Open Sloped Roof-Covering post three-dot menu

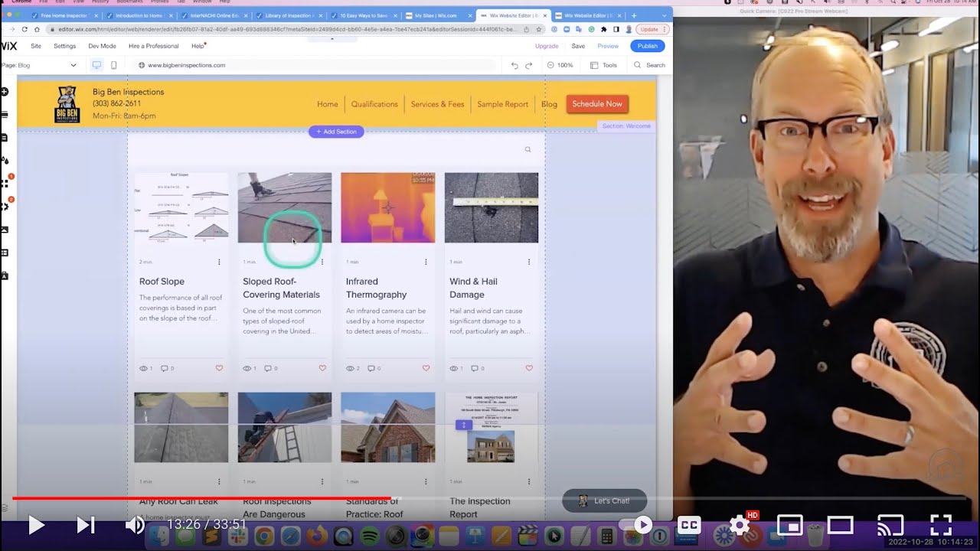pyautogui.click(x=322, y=262)
